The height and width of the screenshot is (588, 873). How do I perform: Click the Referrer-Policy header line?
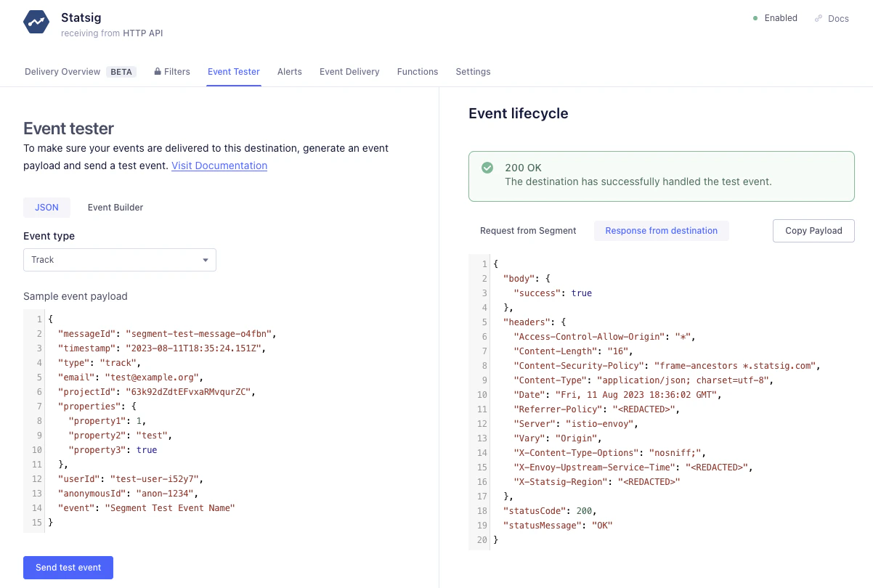pos(597,409)
